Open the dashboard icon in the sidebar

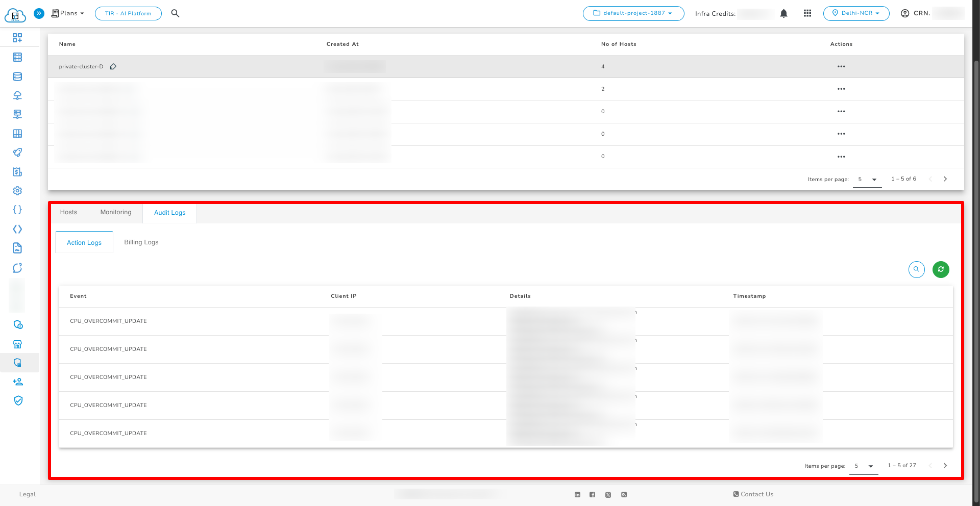17,38
